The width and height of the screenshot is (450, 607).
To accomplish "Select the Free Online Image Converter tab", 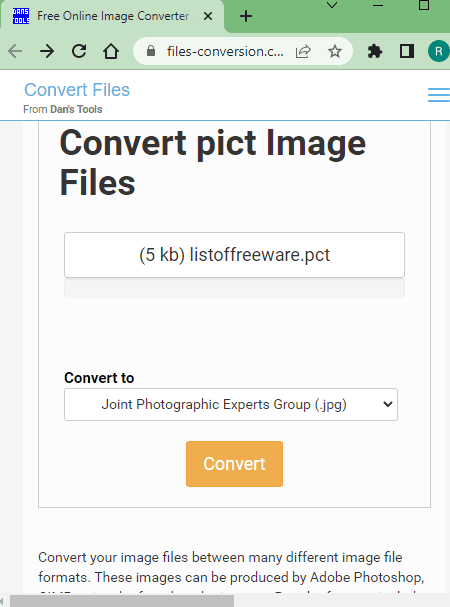I will point(113,16).
